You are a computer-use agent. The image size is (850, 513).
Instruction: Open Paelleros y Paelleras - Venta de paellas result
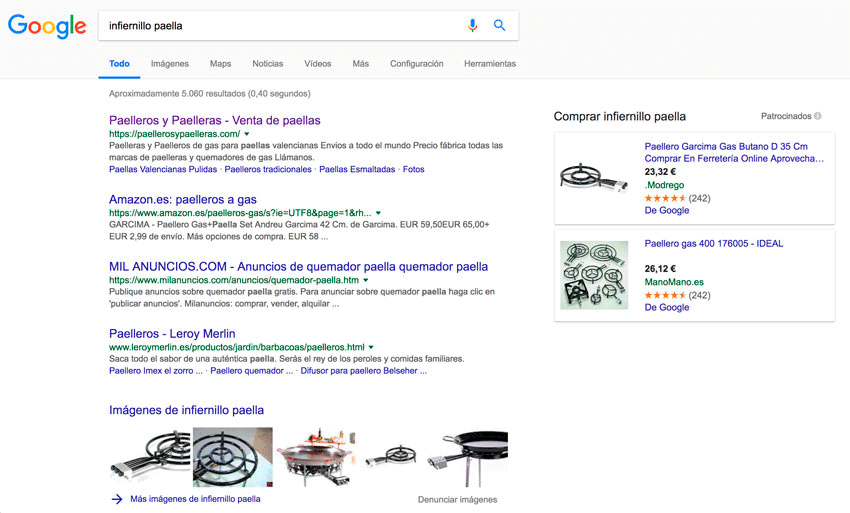[x=215, y=120]
